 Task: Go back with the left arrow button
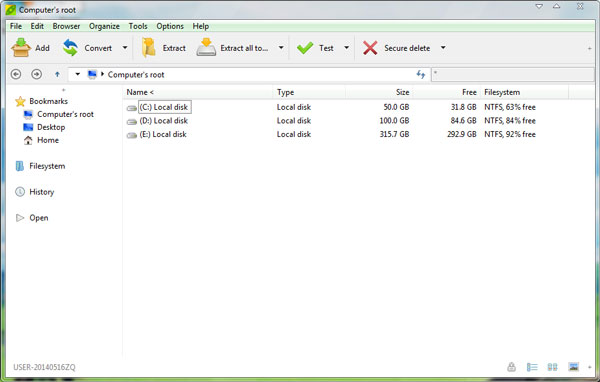click(16, 74)
